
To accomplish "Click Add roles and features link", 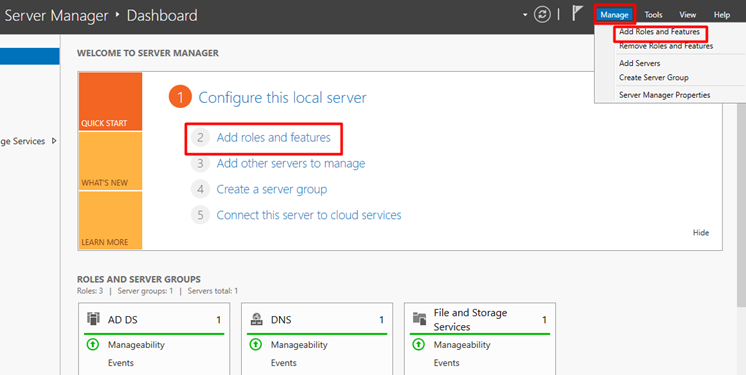I will coord(273,138).
